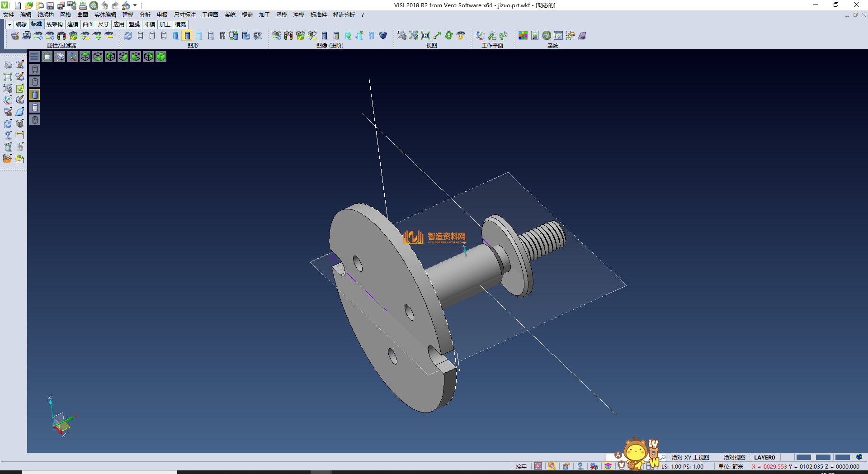Click the 拴牢 button in status bar
Screen dimensions: 868x474
point(521,466)
